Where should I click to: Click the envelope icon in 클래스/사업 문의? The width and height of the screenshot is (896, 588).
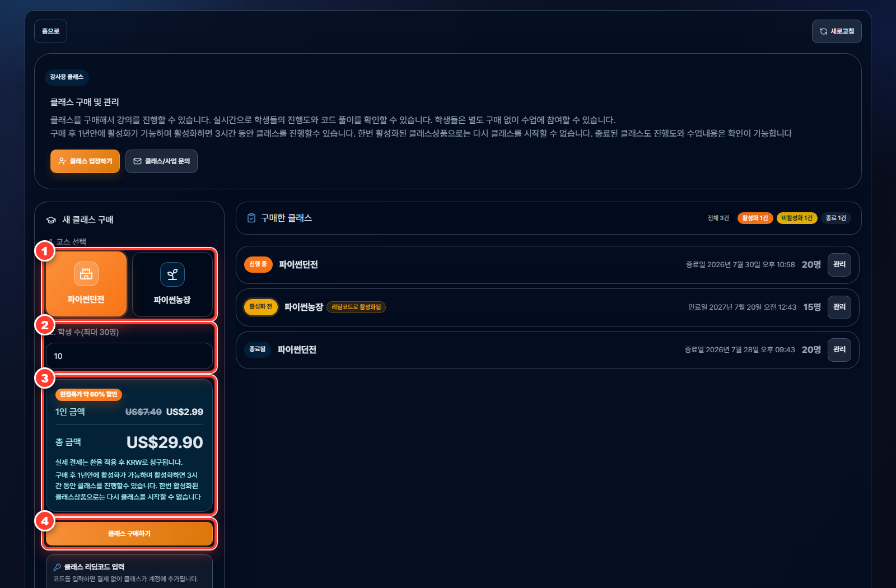(137, 161)
